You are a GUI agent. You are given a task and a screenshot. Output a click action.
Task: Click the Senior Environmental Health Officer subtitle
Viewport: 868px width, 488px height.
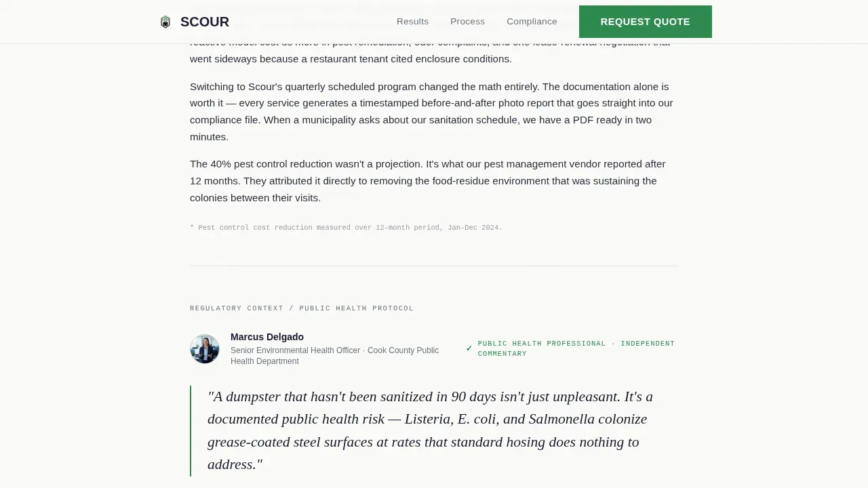(x=335, y=356)
